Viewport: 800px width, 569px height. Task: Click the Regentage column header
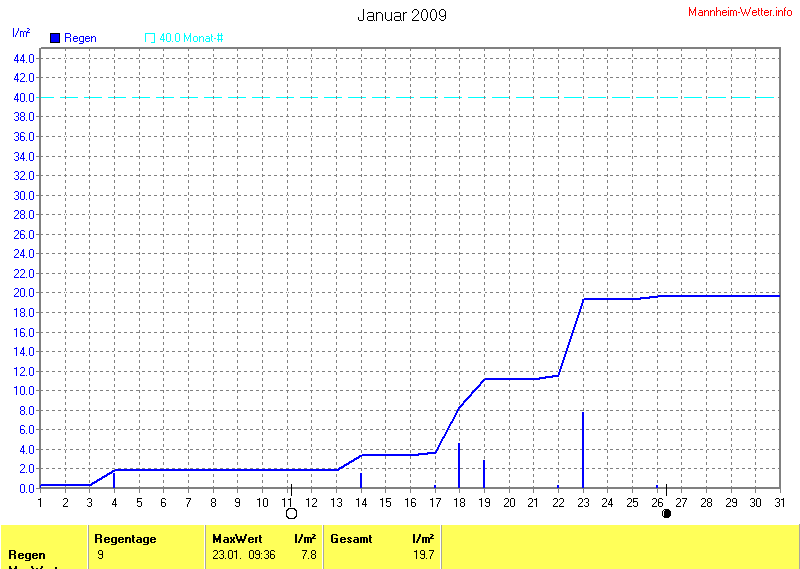(125, 539)
